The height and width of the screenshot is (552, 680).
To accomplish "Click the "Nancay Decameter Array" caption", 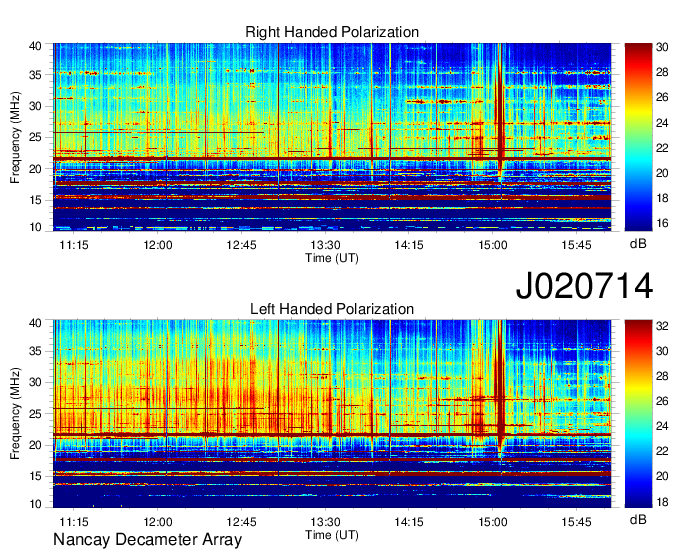I will (147, 540).
